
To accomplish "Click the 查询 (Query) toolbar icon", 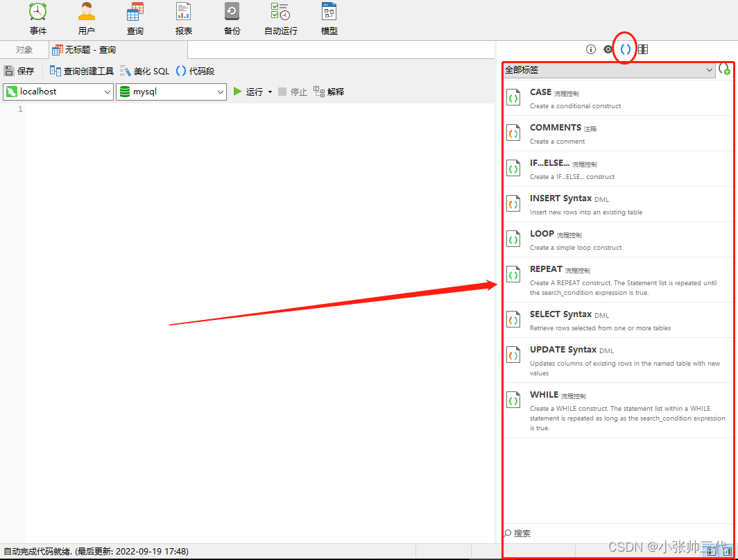I will (135, 18).
